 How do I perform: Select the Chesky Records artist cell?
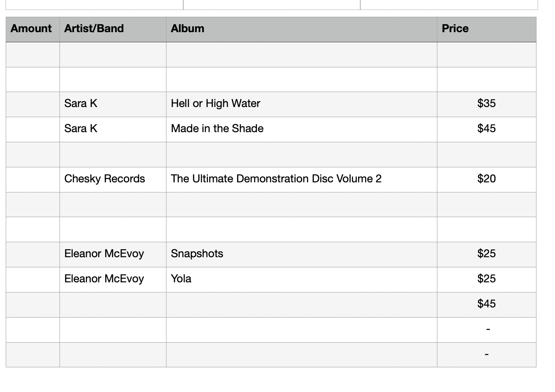(113, 180)
